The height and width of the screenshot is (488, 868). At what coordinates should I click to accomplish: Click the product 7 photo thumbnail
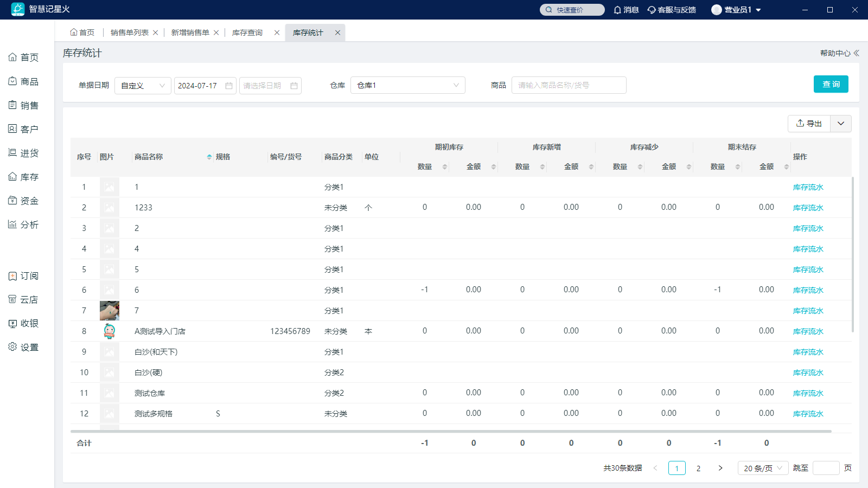pos(110,311)
